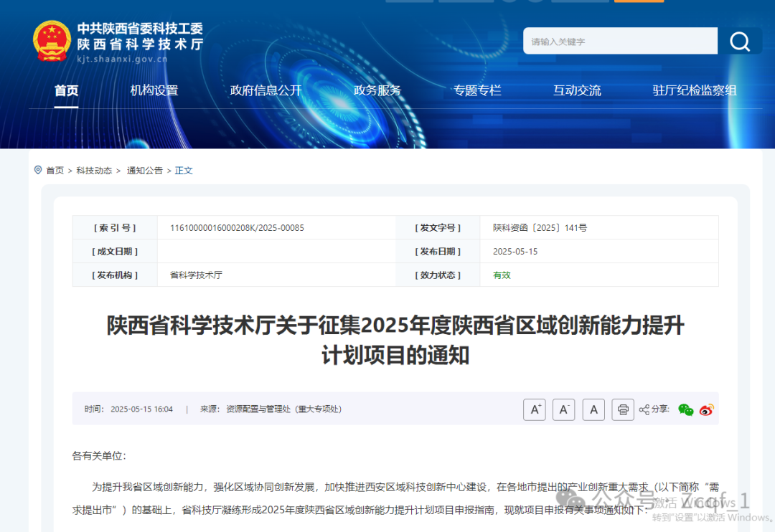775x532 pixels.
Task: Open the 机构设置 navigation menu
Action: [x=154, y=90]
